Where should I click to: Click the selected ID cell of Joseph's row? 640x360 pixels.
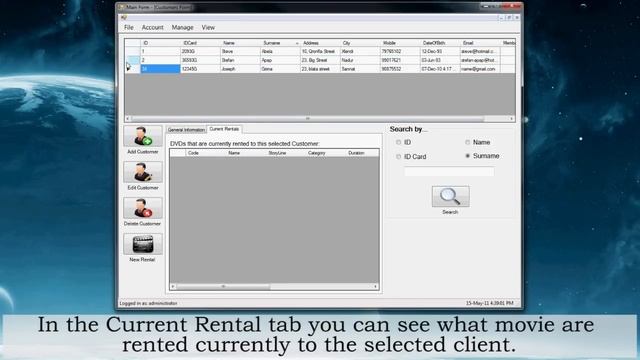(160, 69)
